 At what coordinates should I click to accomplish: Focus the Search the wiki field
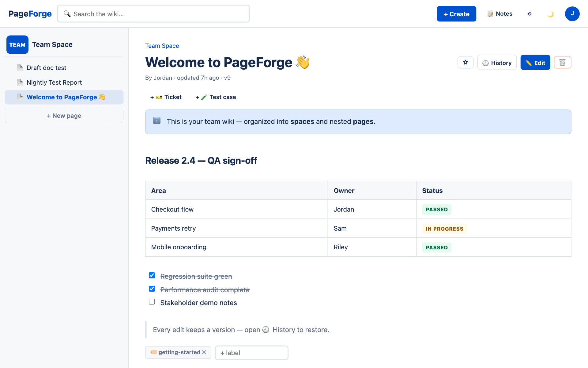pyautogui.click(x=153, y=14)
